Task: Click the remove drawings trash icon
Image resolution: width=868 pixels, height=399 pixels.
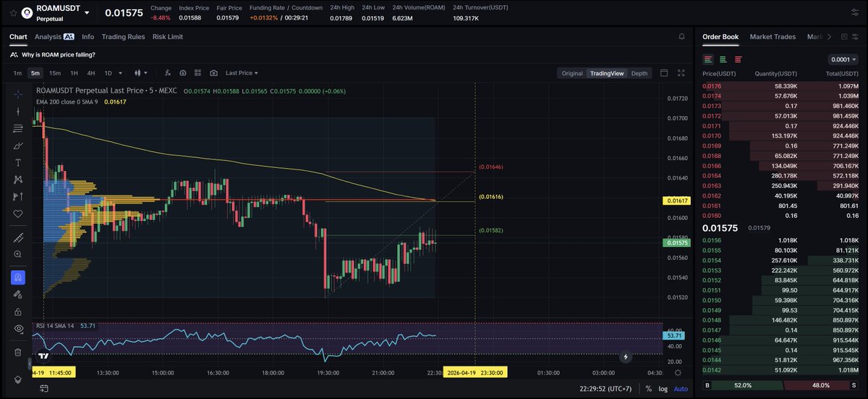Action: click(x=18, y=352)
